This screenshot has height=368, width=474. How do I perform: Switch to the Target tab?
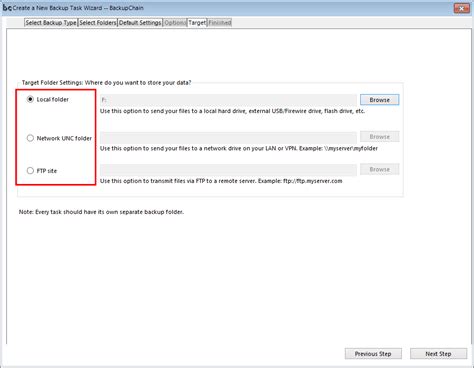click(x=197, y=23)
